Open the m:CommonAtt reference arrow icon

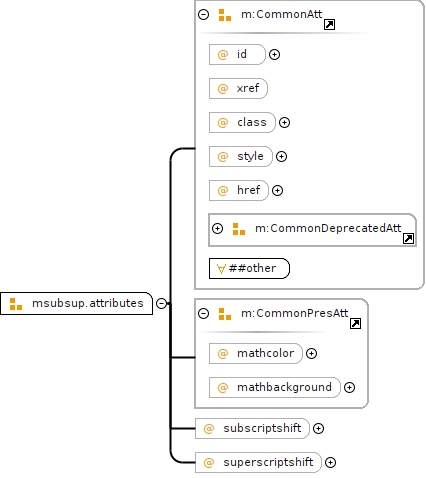tap(329, 24)
